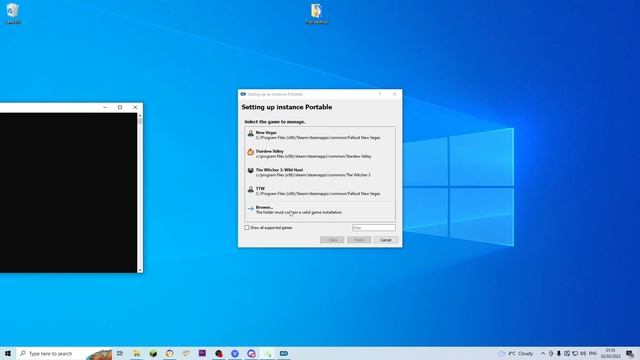
Task: Choose the Browse... option for game folder
Action: (320, 210)
